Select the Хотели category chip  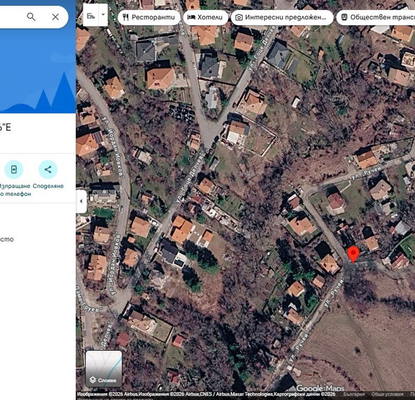point(205,17)
